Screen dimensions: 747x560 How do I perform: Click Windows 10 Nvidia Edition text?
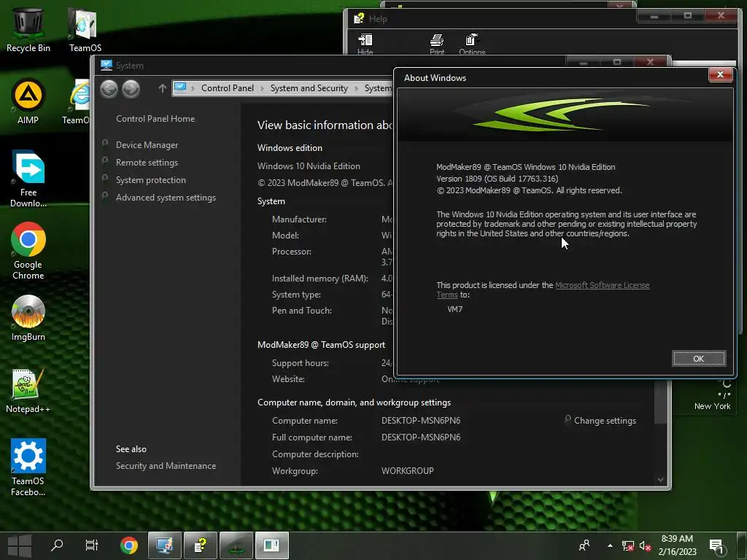(309, 166)
